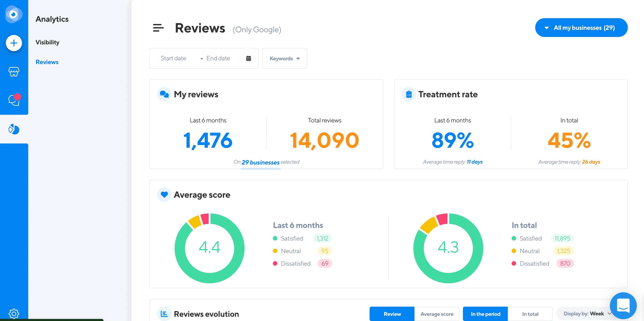Image resolution: width=644 pixels, height=321 pixels.
Task: Open All my businesses (29) dropdown
Action: [x=581, y=28]
